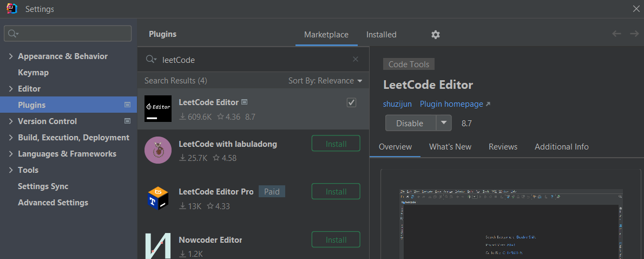Click the 4.58 rating of labuladong plugin

point(225,158)
